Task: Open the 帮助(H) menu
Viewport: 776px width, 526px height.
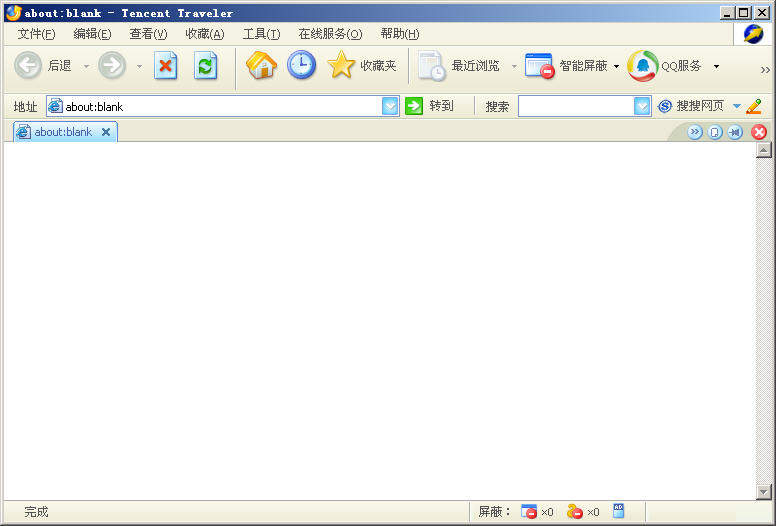Action: [400, 34]
